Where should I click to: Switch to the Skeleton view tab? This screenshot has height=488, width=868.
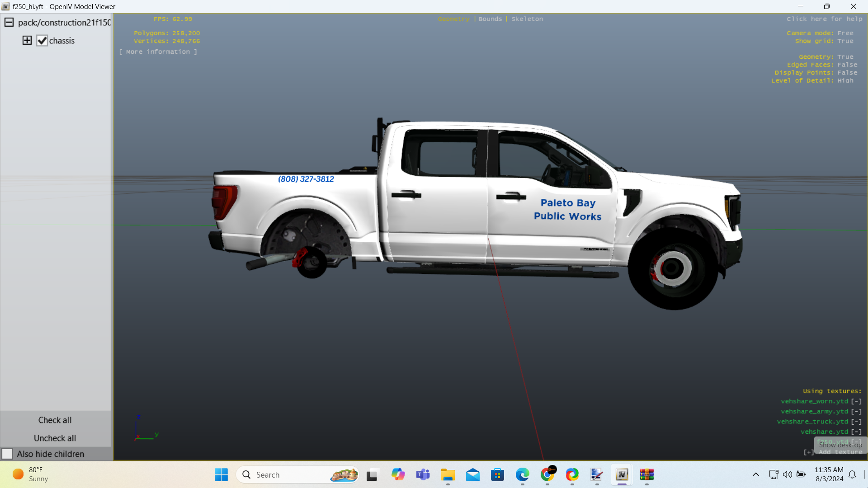(527, 19)
